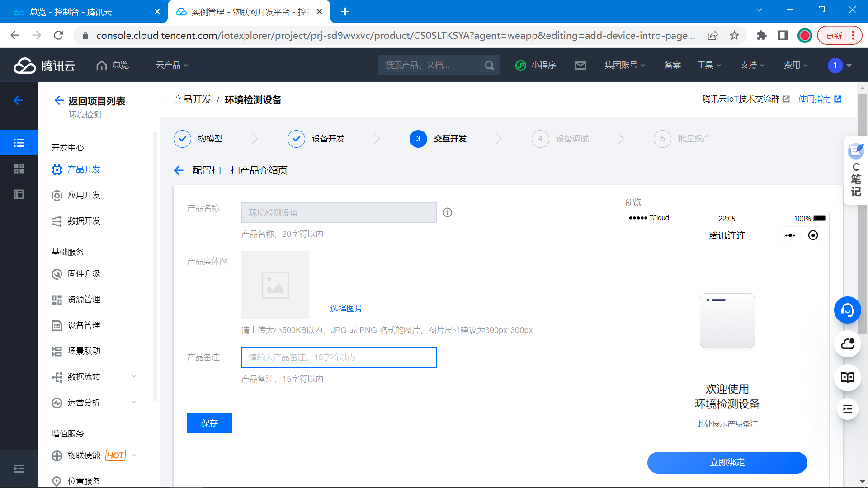Collapse sidebar using bottom-left toggle icon
This screenshot has height=488, width=868.
coord(19,469)
